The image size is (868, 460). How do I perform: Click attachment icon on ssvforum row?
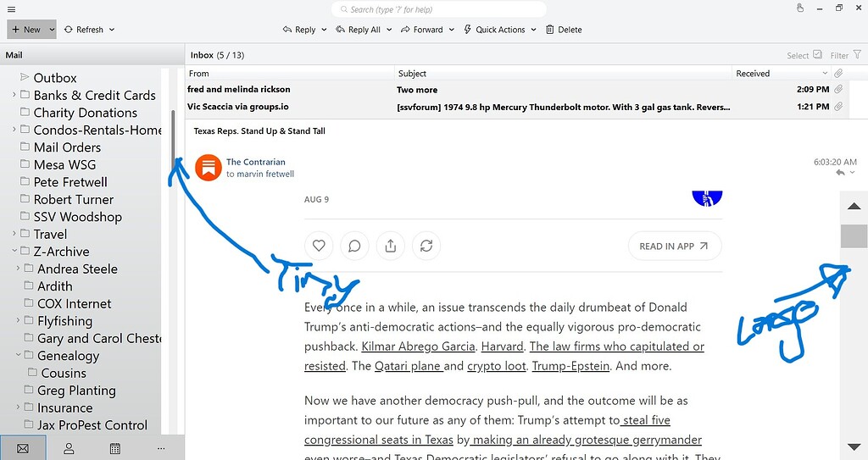[x=838, y=107]
